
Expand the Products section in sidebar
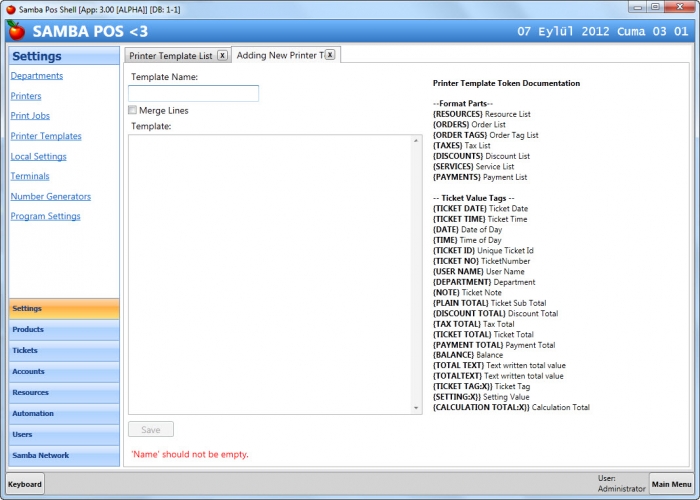64,329
